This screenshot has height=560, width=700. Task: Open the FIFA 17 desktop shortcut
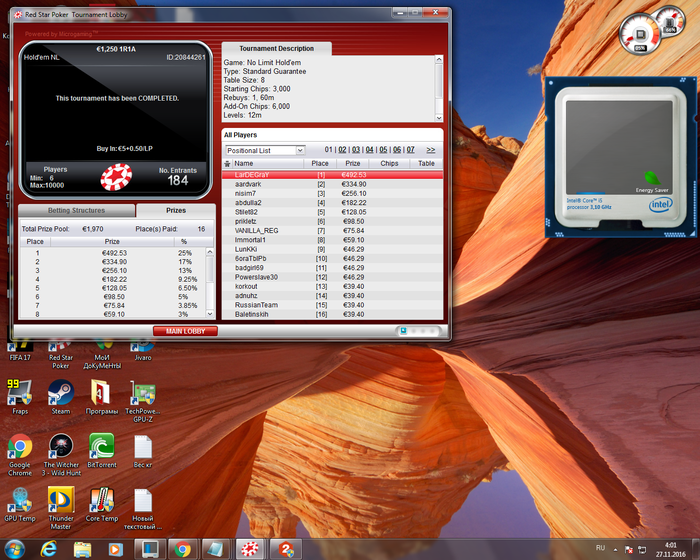pyautogui.click(x=20, y=351)
